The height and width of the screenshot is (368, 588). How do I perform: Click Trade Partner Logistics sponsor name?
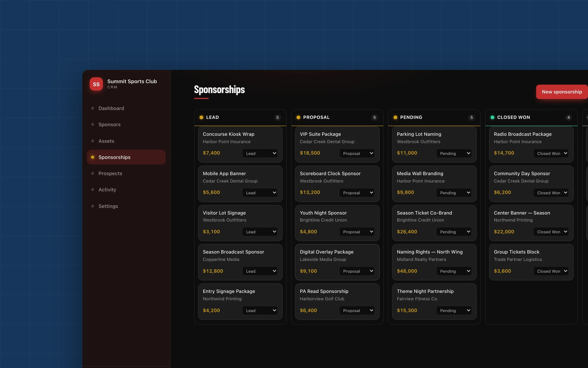click(518, 260)
